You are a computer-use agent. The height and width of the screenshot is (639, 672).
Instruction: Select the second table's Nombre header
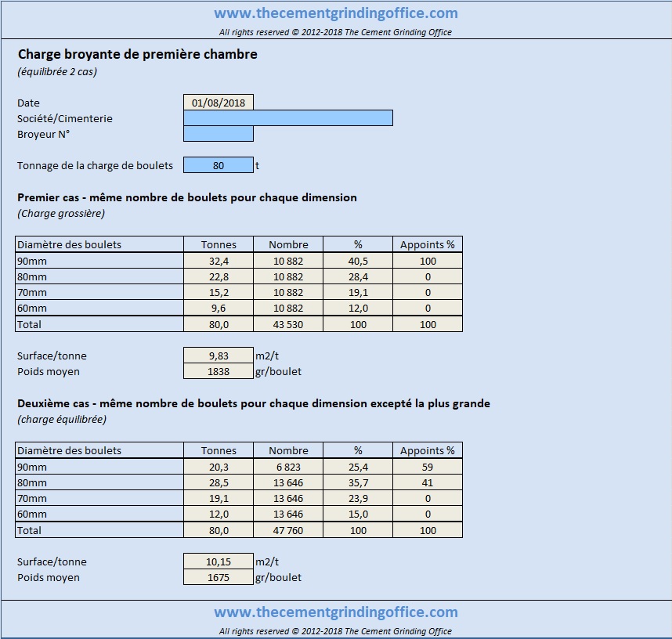click(288, 450)
